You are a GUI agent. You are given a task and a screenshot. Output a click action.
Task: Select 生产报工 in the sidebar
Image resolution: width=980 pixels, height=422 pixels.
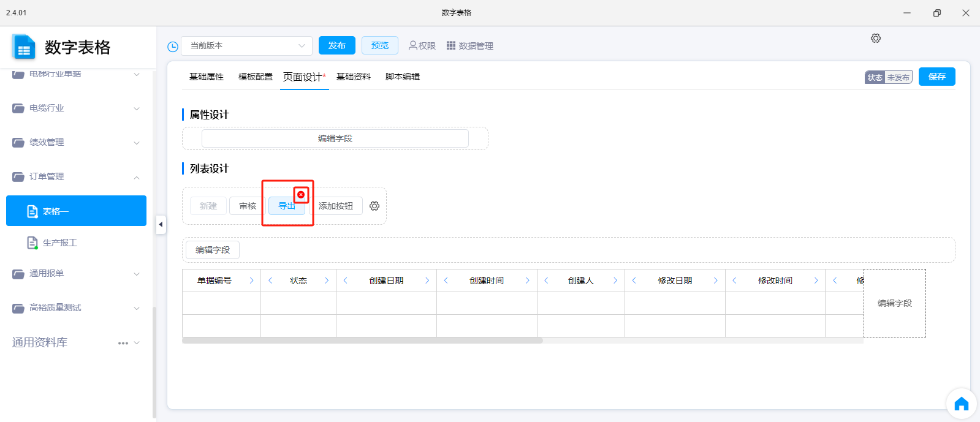click(x=60, y=243)
